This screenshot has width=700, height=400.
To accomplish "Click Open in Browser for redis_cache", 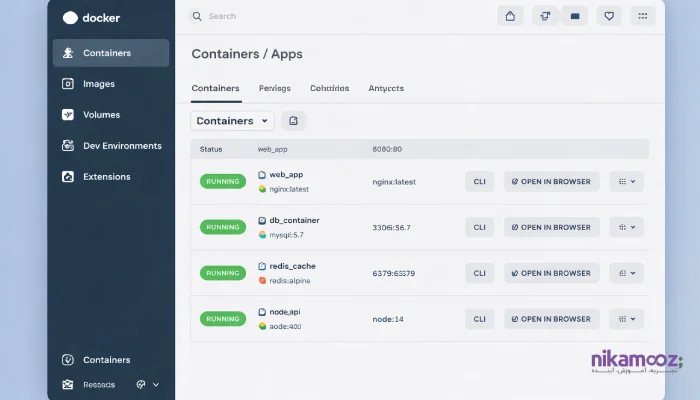I will coord(551,273).
